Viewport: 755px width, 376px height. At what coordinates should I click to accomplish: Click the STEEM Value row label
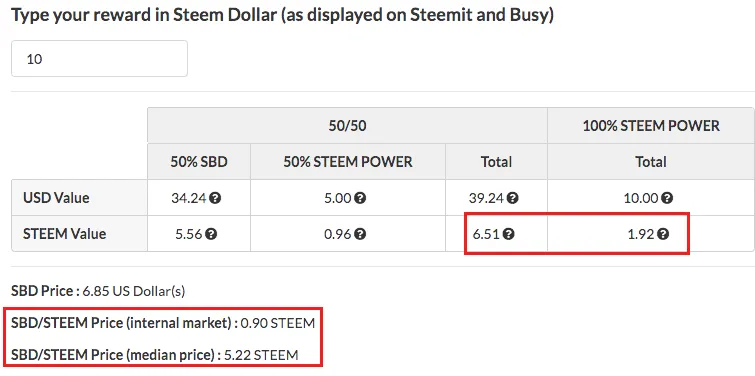click(x=65, y=234)
